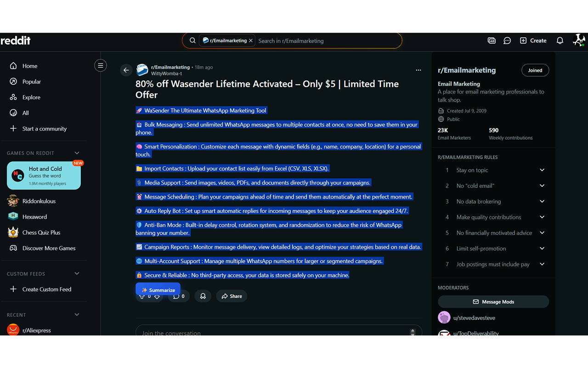This screenshot has width=588, height=368.
Task: Open the notifications bell
Action: pyautogui.click(x=560, y=40)
